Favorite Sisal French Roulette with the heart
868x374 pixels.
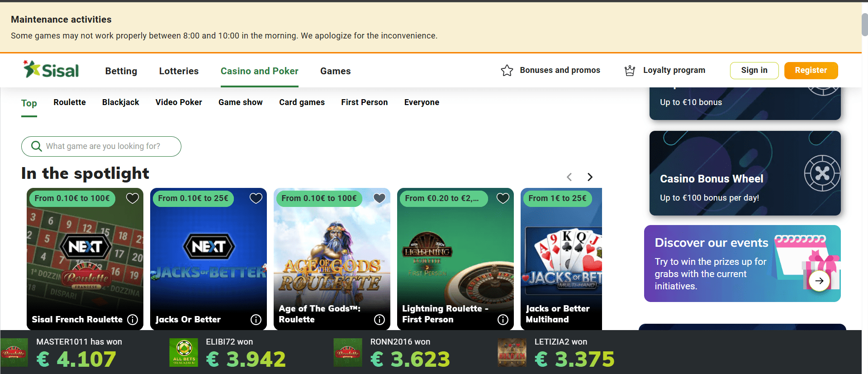133,198
